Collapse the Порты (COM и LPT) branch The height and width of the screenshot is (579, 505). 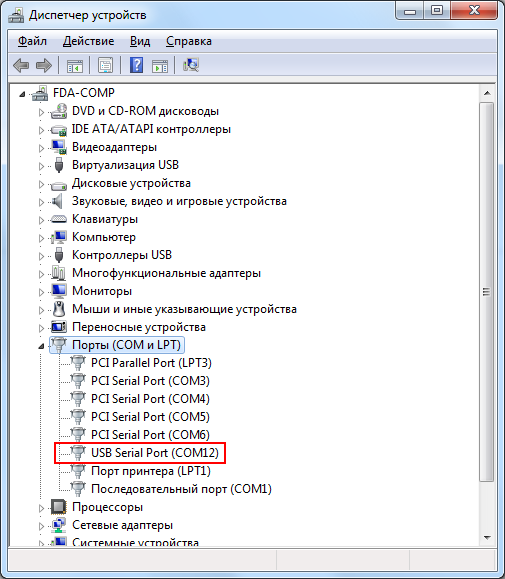point(41,346)
